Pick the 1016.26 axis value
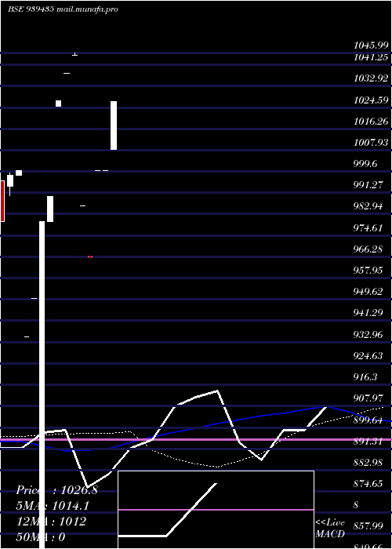This screenshot has width=392, height=549. coord(371,122)
